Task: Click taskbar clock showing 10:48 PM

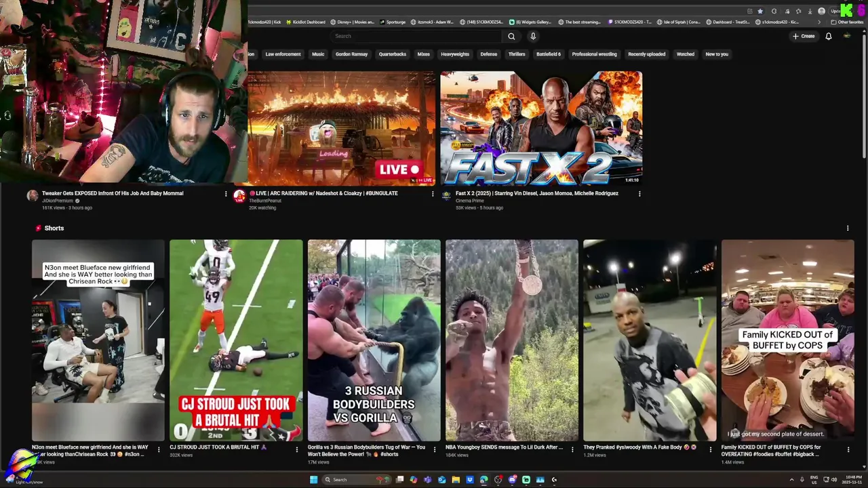Action: [x=852, y=479]
